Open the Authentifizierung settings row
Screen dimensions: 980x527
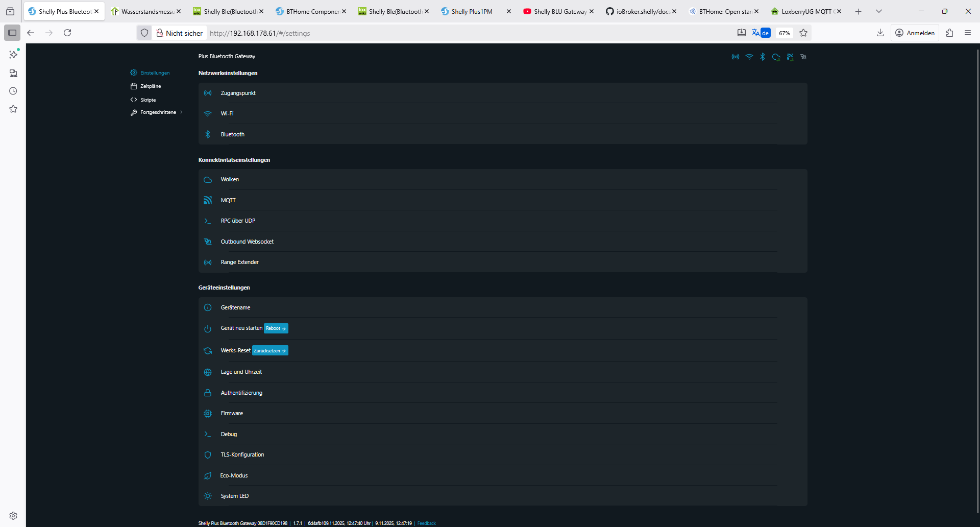503,393
